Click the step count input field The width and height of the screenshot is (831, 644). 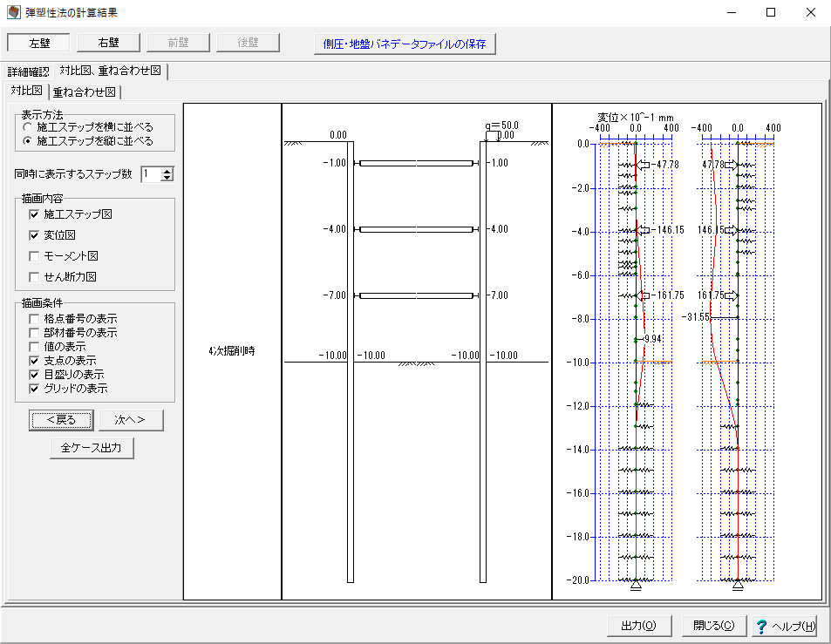[150, 174]
